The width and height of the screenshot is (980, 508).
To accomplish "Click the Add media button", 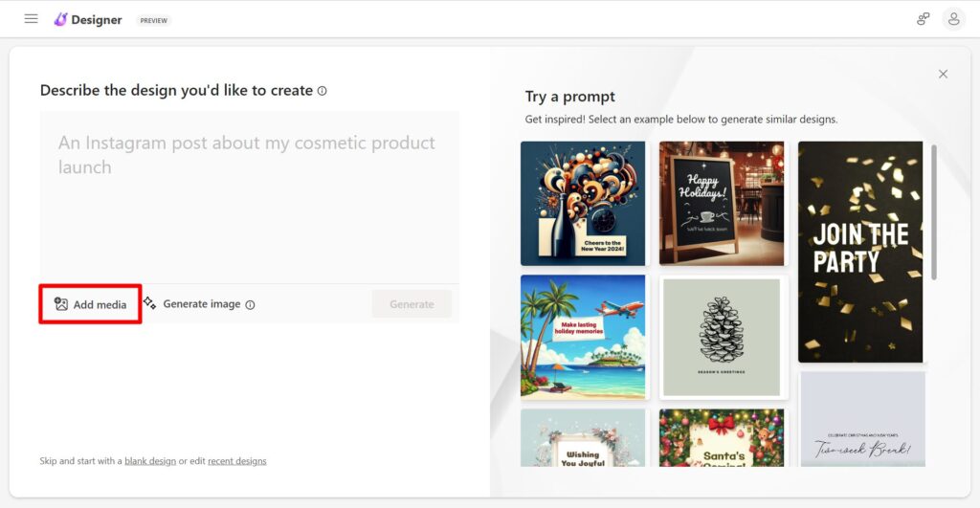I will coord(91,304).
